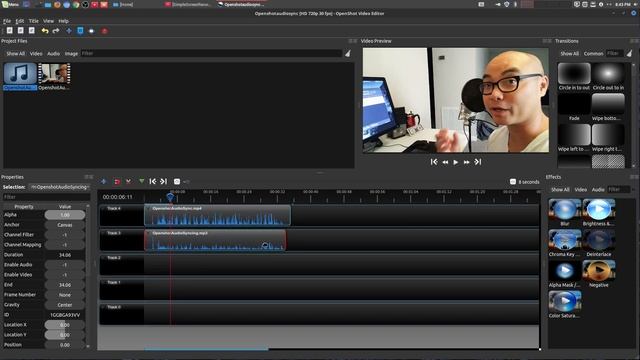Jump to the previous marker

click(153, 181)
